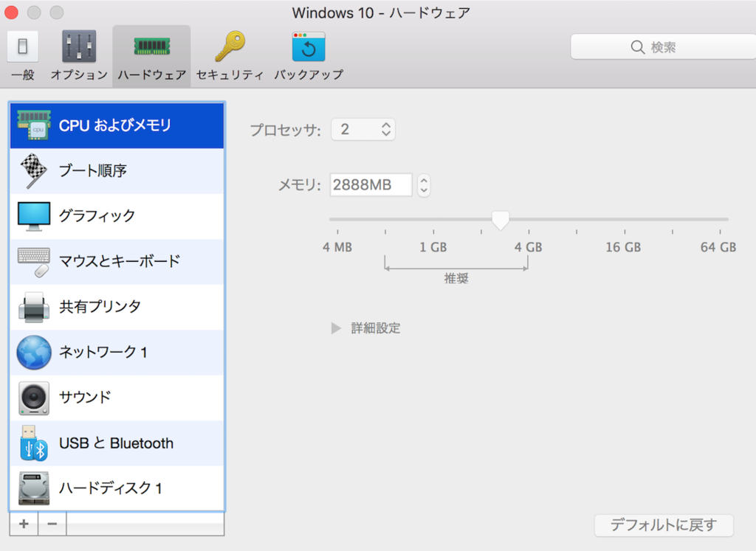The height and width of the screenshot is (551, 756).
Task: Click the memory stepper arrows
Action: (424, 185)
